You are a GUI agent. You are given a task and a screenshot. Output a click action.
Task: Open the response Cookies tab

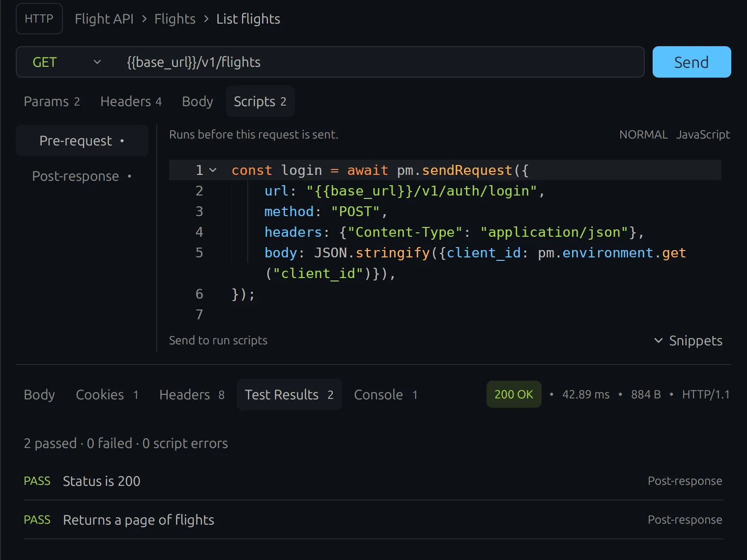pyautogui.click(x=107, y=394)
